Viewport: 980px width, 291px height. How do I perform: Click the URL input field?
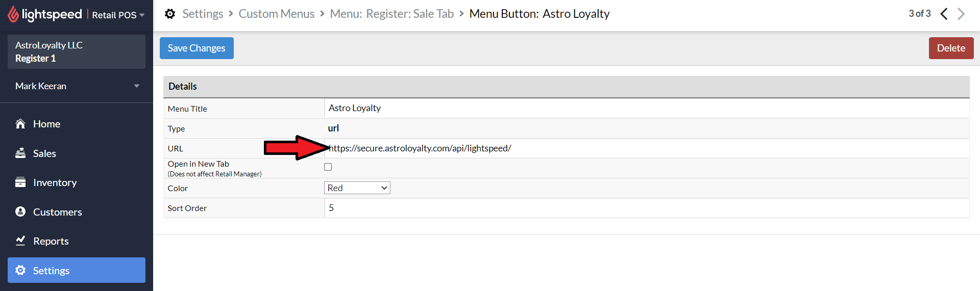pos(647,148)
